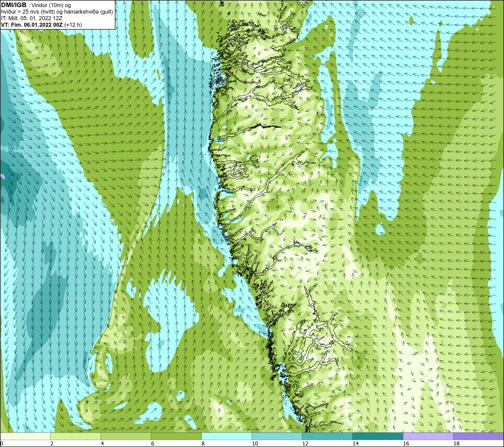This screenshot has width=504, height=447.
Task: Click legend scale label '12'
Action: coord(305,444)
